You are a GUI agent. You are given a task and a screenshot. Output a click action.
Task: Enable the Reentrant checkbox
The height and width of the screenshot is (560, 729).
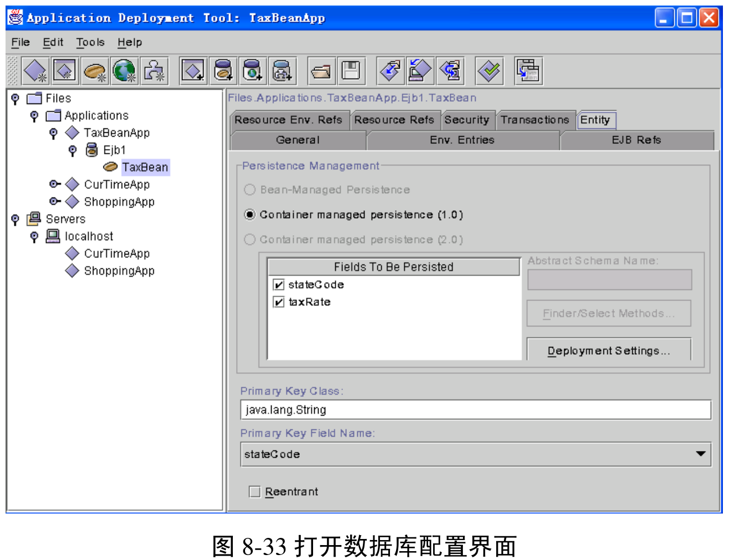(255, 491)
